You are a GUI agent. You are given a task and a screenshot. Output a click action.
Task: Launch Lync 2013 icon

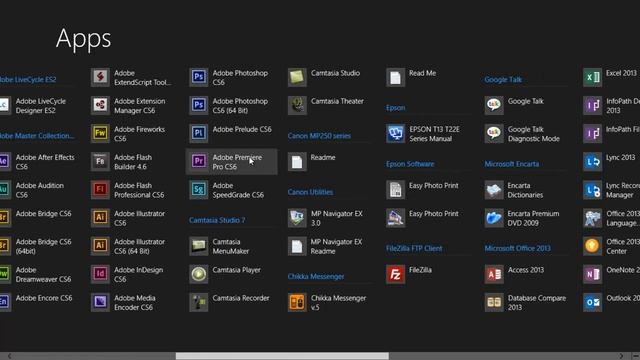pos(592,162)
